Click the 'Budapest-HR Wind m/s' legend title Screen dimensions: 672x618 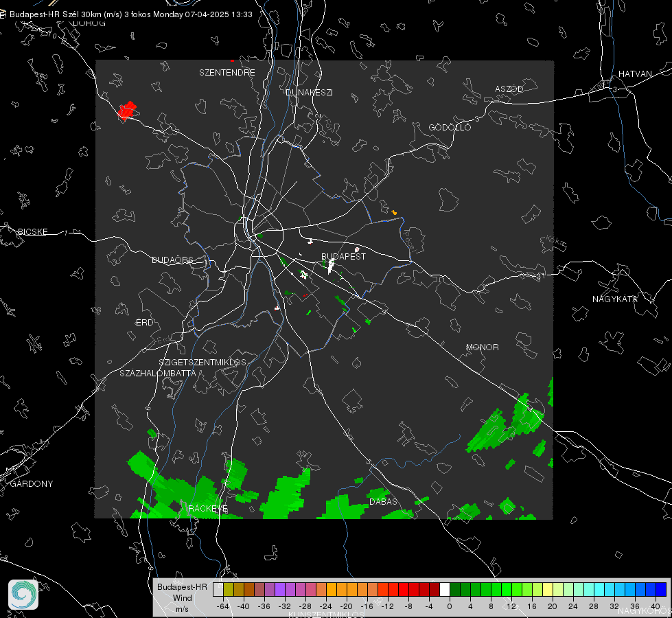(182, 598)
